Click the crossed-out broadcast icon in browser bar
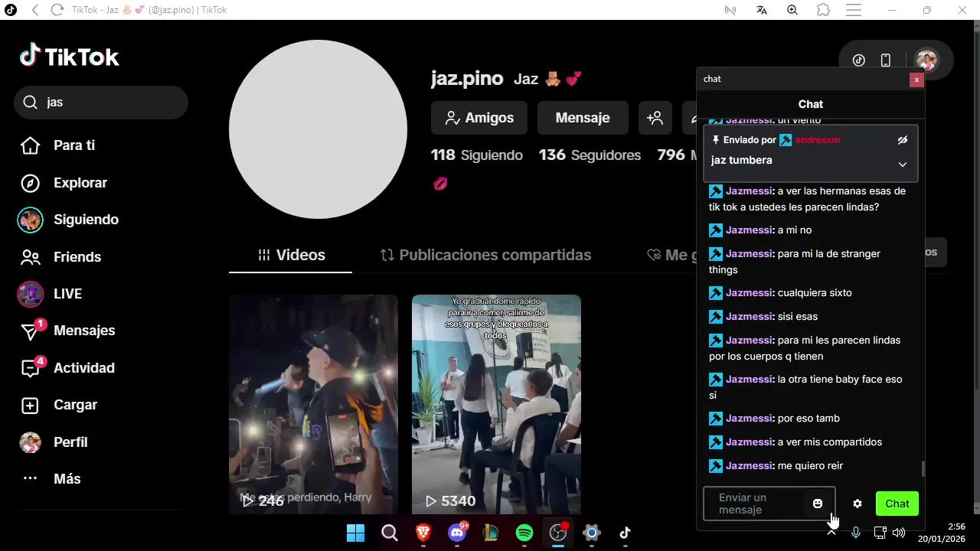Viewport: 980px width, 551px height. (x=730, y=10)
